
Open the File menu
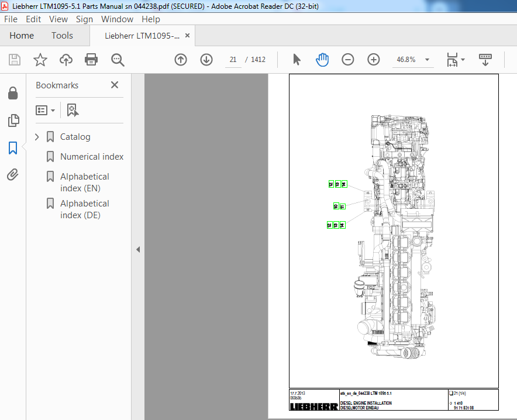click(x=11, y=19)
